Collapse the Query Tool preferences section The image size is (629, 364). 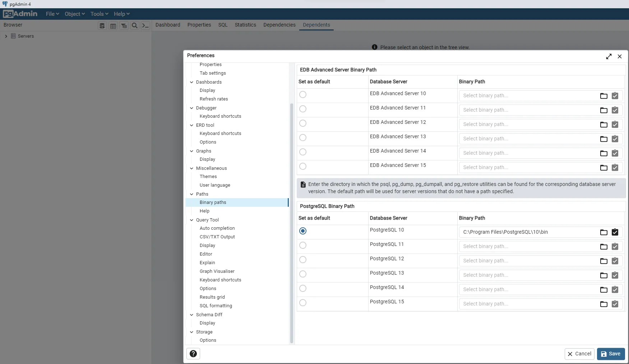click(191, 220)
